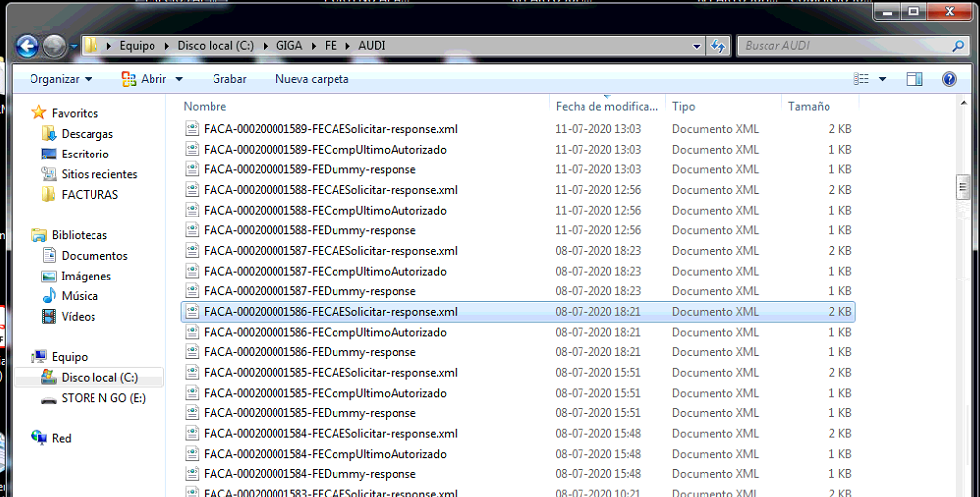Select Favoritos in navigation pane

pos(75,113)
